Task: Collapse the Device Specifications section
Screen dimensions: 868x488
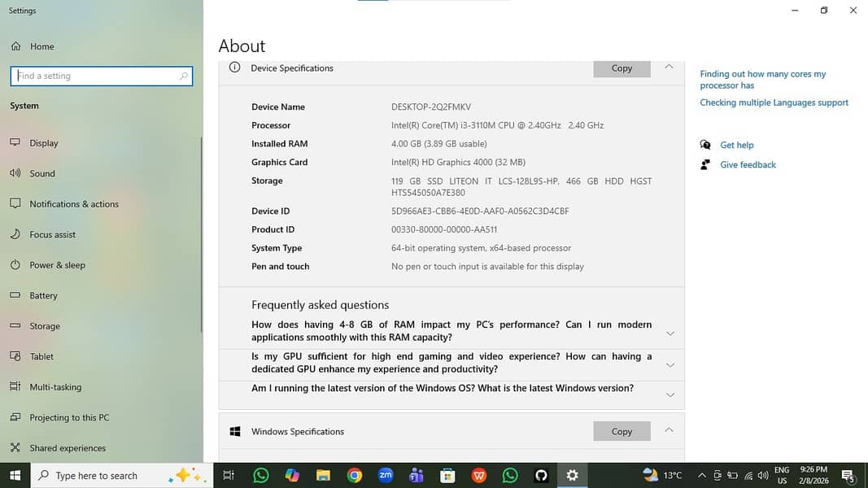Action: coord(669,69)
